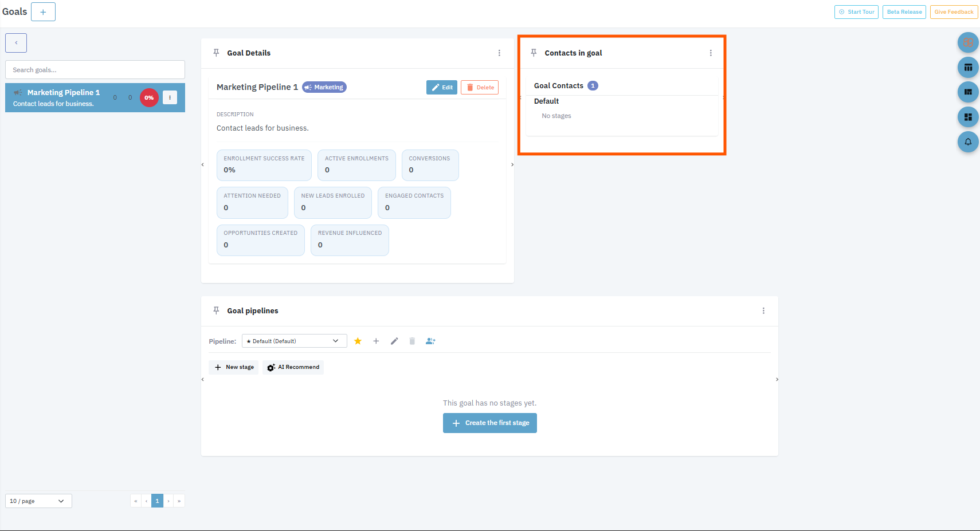Screen dimensions: 980x531
Task: Click the 0% progress badge on Marketing Pipeline 1
Action: 149,98
